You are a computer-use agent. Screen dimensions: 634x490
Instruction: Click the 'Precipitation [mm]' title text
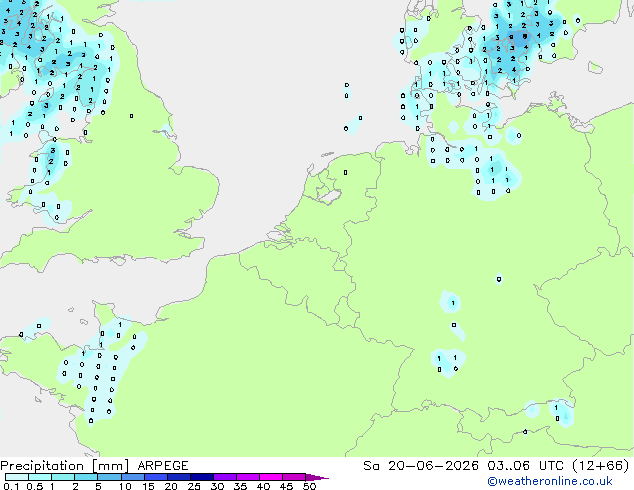(65, 466)
